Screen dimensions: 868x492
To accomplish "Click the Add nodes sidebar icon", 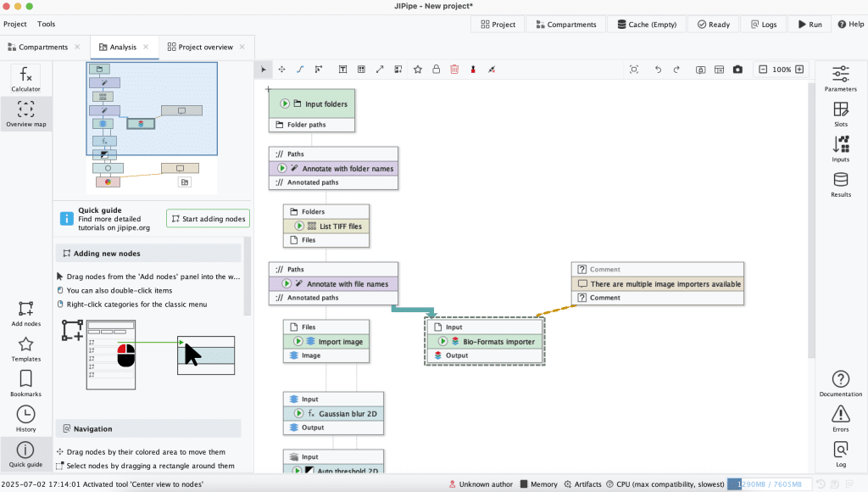I will [x=25, y=313].
